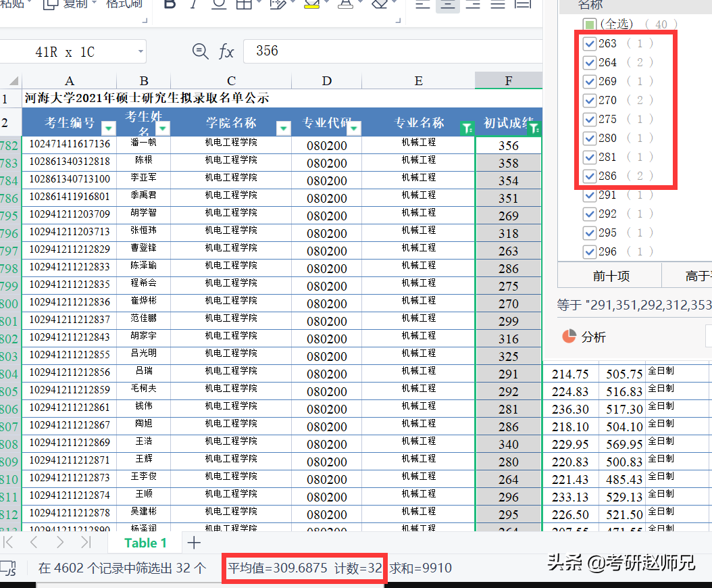712x588 pixels.
Task: Click the magnifier search icon beside formula bar
Action: (x=201, y=51)
